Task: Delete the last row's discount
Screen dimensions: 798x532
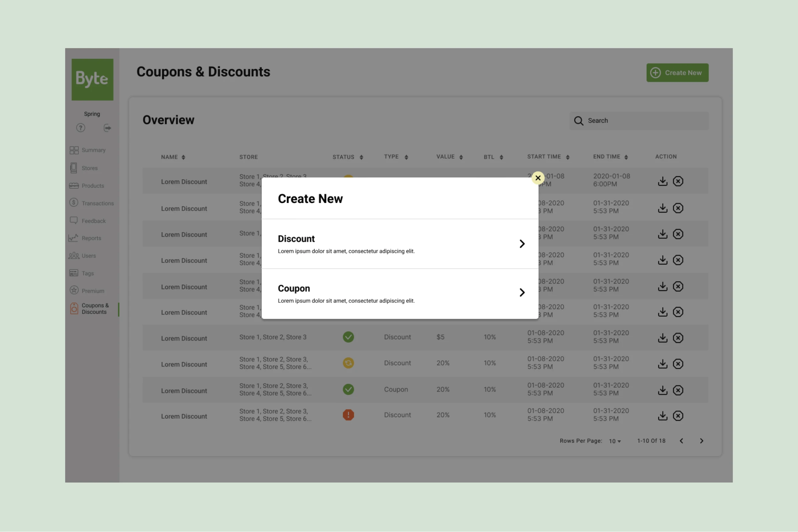Action: [x=678, y=416]
